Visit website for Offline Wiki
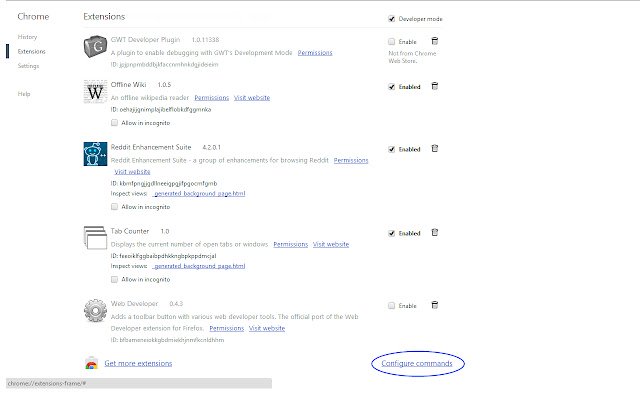This screenshot has width=640, height=400. pyautogui.click(x=252, y=98)
